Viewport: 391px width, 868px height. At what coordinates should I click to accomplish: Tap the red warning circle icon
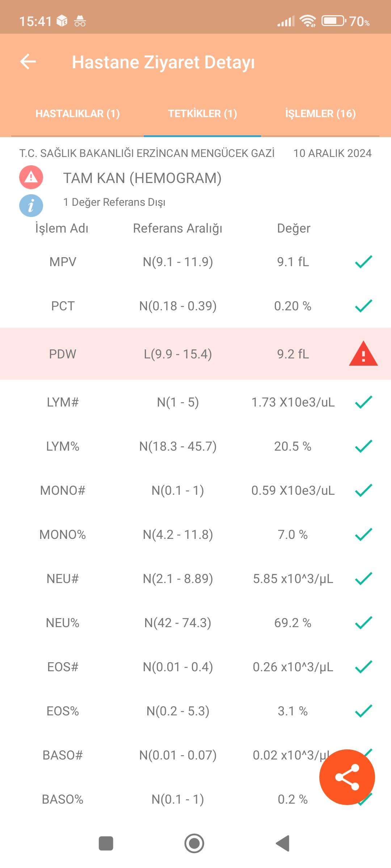[31, 177]
